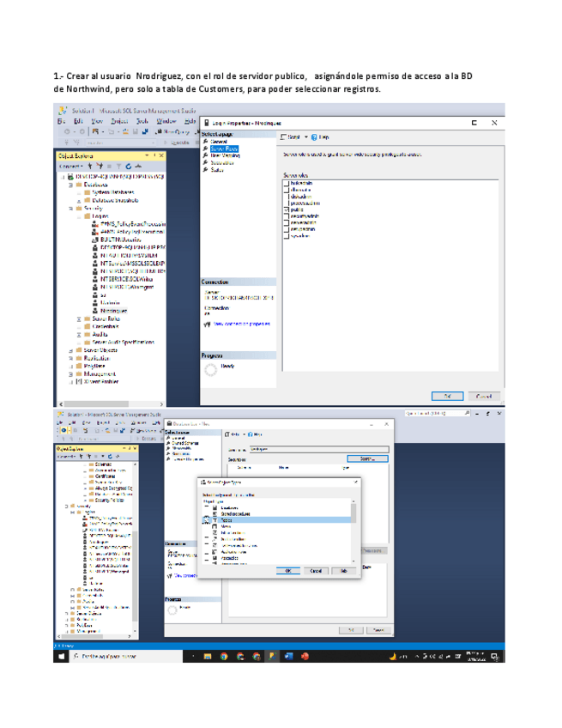Click the horizontal scrollbar under Object Explorer
Screen dimensions: 562x728
pyautogui.click(x=112, y=402)
